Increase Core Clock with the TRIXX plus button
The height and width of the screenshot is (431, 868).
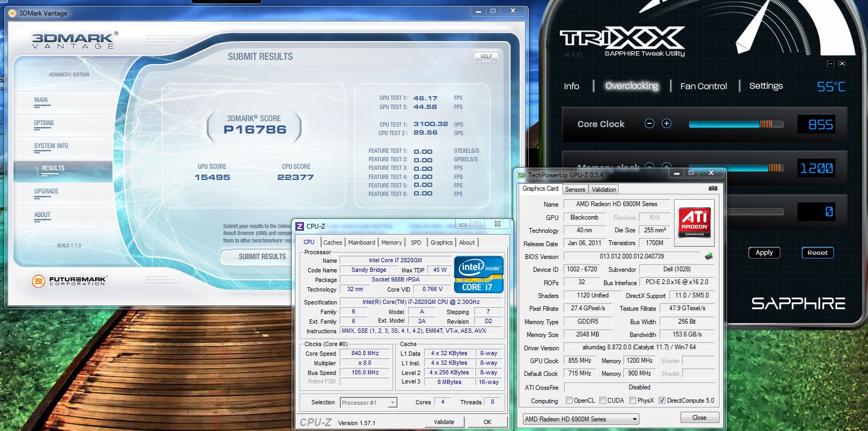(x=667, y=124)
